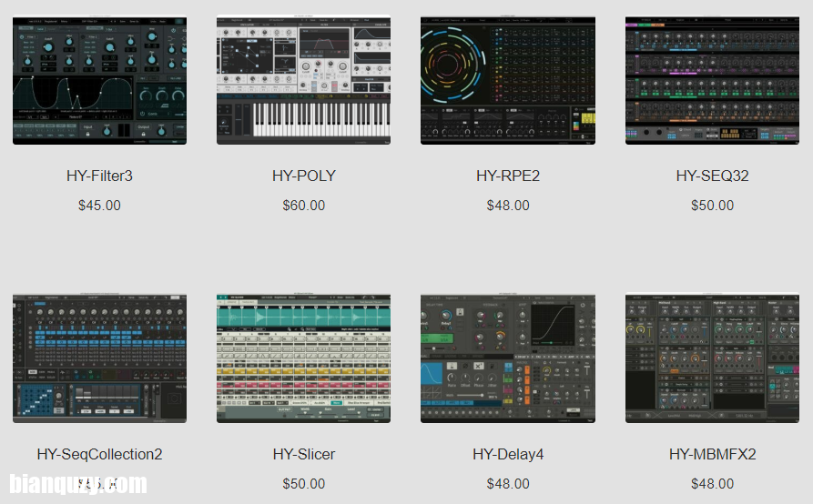Open the HY-Delay4 product thumbnail
813x504 pixels.
click(508, 358)
